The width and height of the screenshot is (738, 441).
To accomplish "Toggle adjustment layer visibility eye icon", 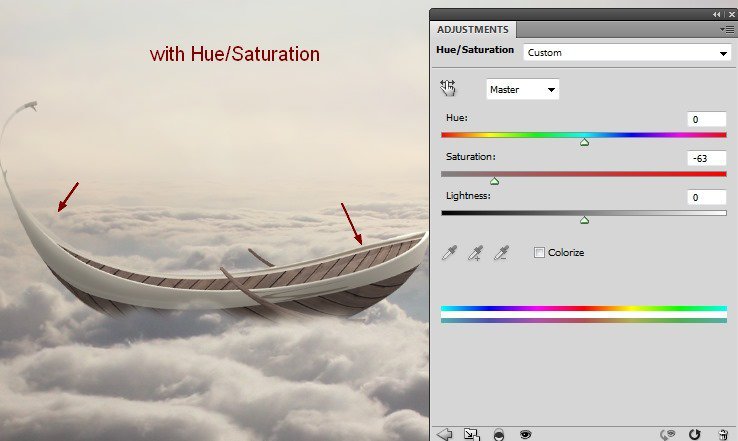I will [x=524, y=434].
